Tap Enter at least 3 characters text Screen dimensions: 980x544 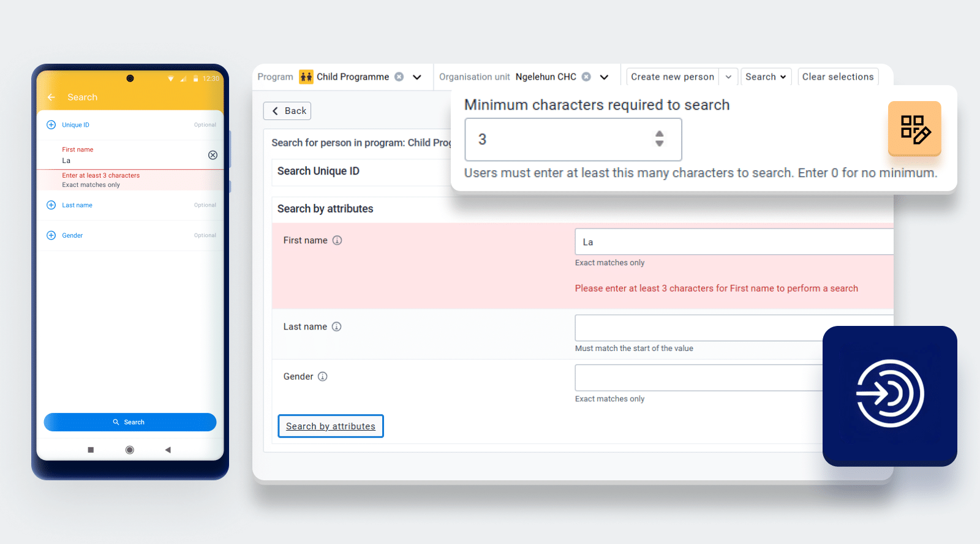pos(101,175)
